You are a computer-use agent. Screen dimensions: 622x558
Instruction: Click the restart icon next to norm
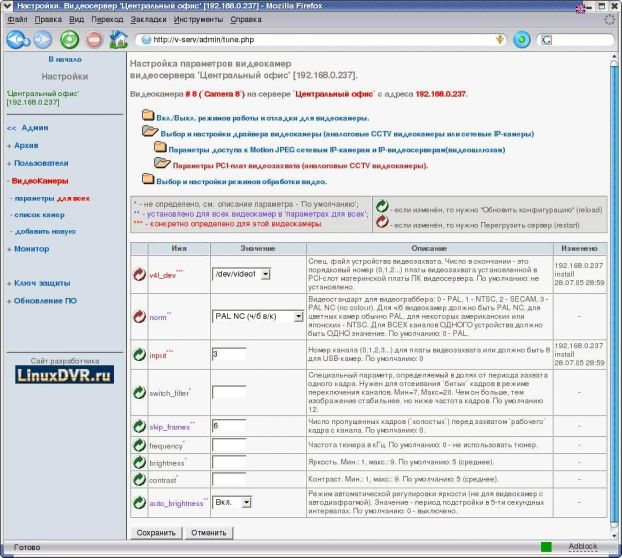pyautogui.click(x=139, y=316)
